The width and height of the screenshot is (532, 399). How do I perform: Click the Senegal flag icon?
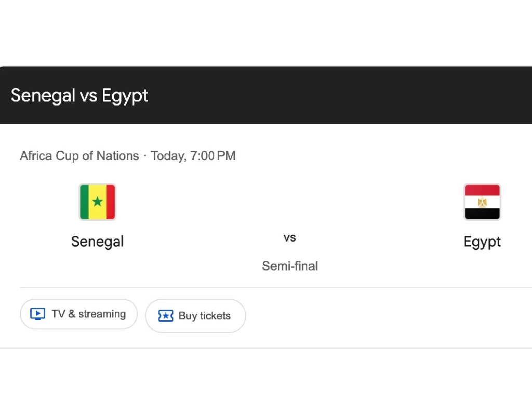click(x=97, y=202)
